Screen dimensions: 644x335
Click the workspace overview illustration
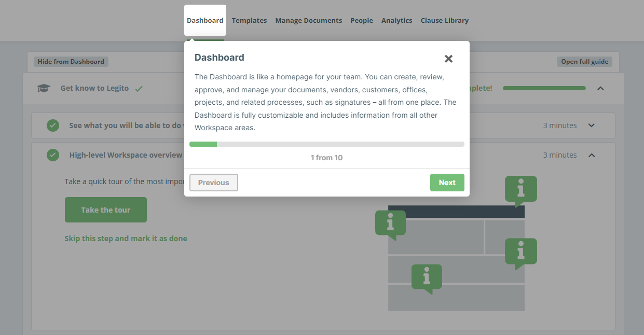tap(456, 244)
